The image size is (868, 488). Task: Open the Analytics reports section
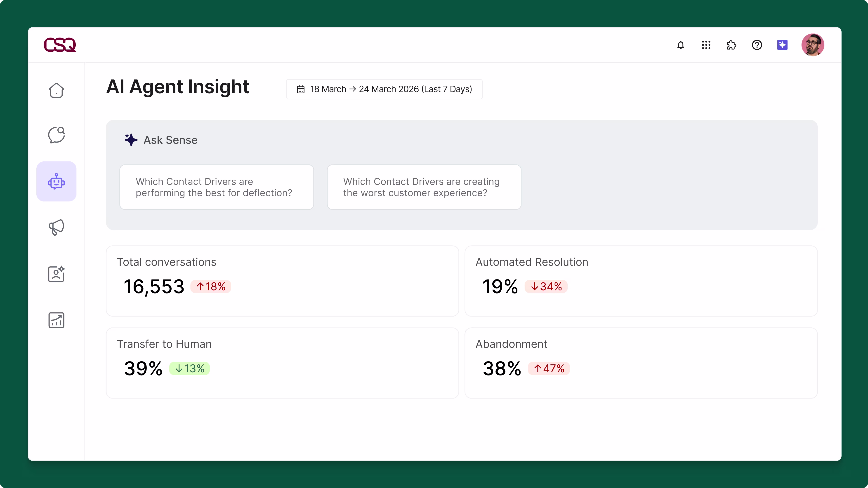click(56, 320)
